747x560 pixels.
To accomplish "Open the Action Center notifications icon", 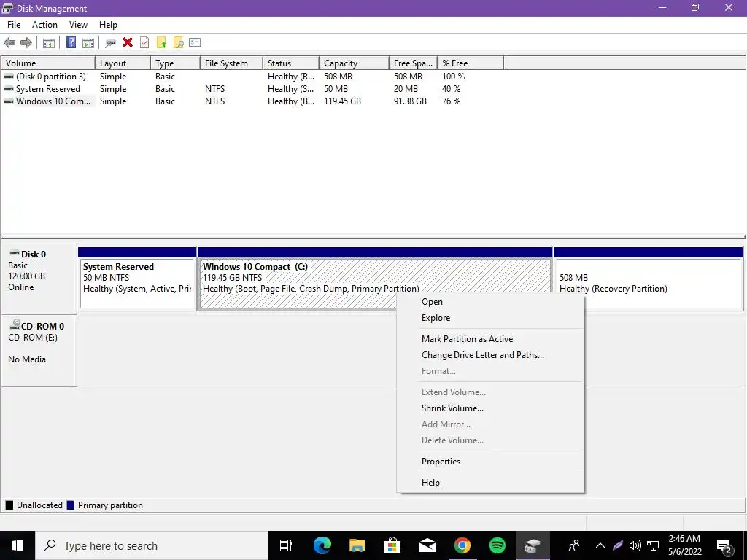I will [x=724, y=546].
